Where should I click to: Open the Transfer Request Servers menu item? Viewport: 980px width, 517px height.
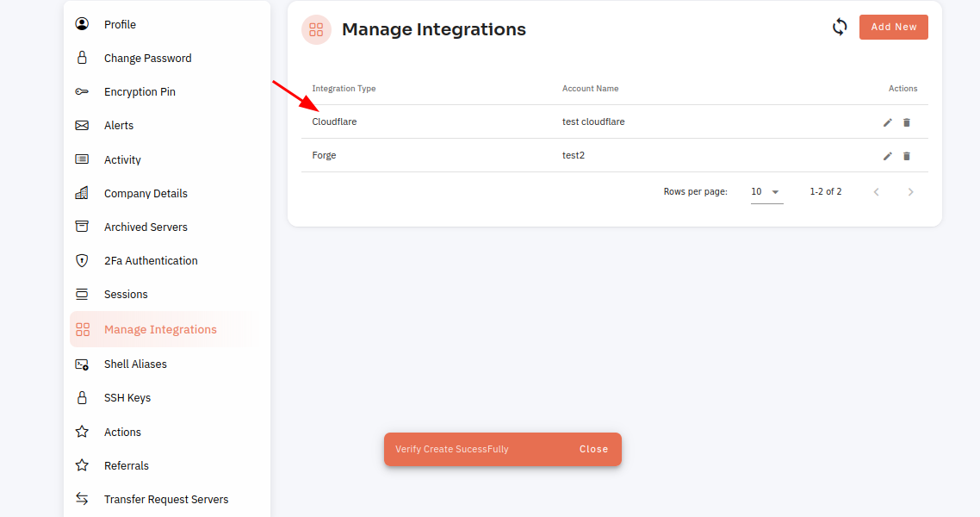(166, 500)
